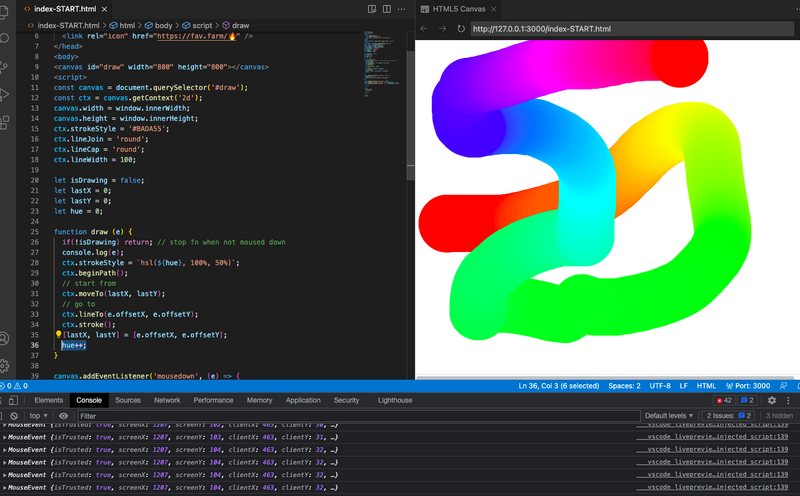Reload the live preview page
Viewport: 800px width, 496px height.
460,28
